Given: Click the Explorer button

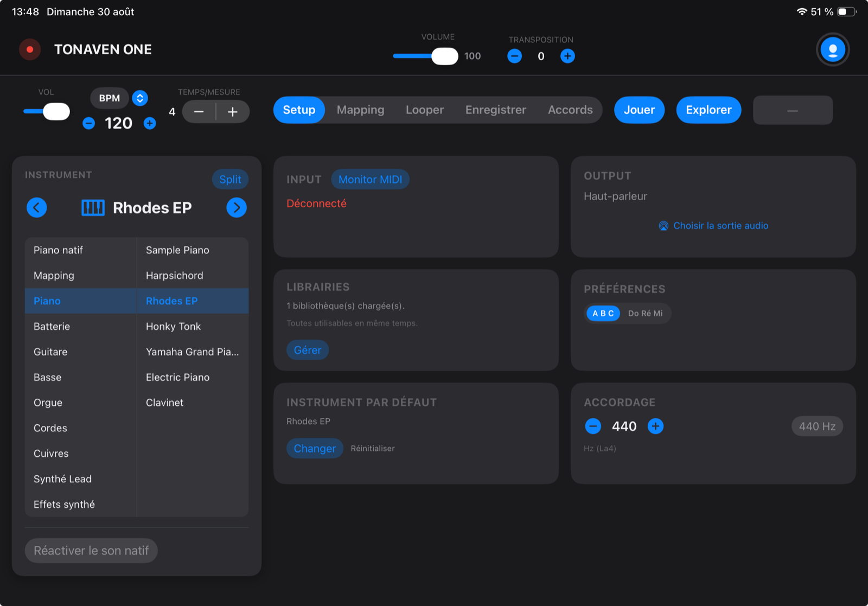Looking at the screenshot, I should click(x=709, y=110).
